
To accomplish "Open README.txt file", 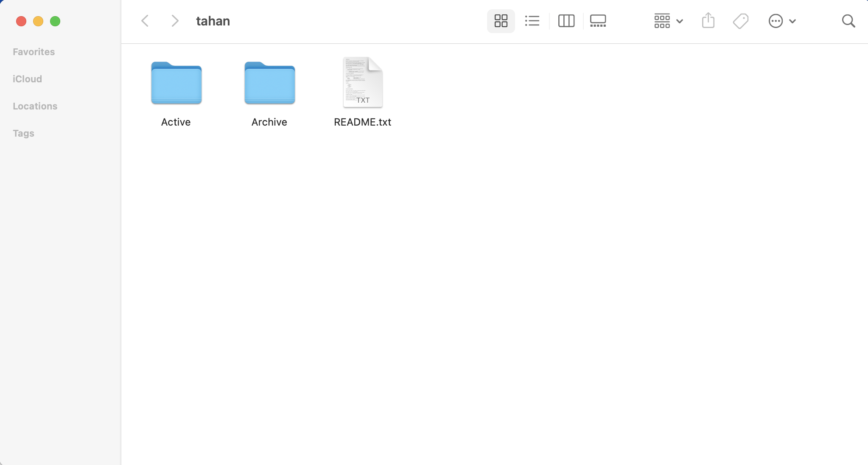I will tap(362, 81).
